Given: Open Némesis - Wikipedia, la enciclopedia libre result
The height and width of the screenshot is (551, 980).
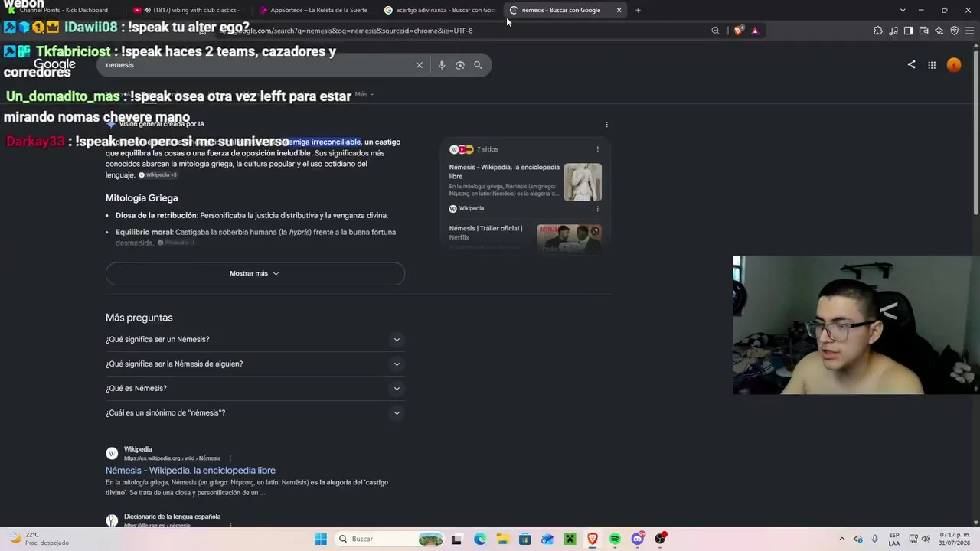Looking at the screenshot, I should 191,471.
